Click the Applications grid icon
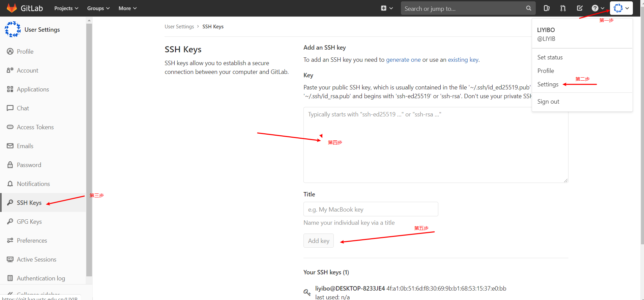This screenshot has height=300, width=644. pos(10,89)
